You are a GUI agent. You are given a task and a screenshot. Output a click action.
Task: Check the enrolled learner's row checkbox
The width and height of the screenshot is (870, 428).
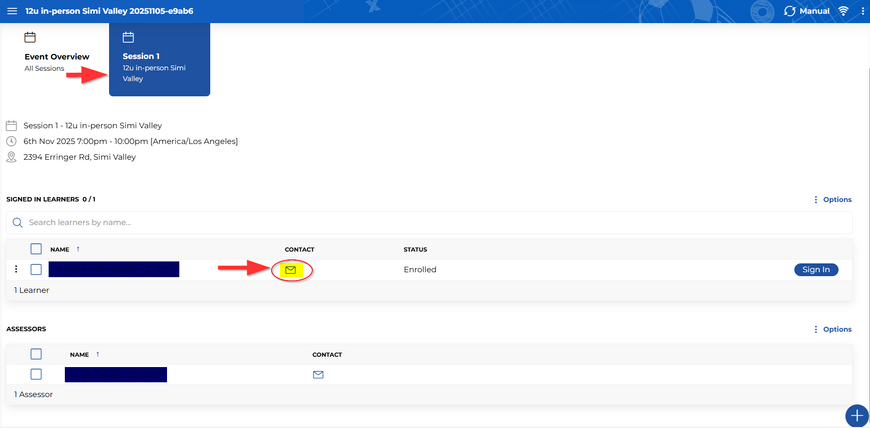click(36, 269)
